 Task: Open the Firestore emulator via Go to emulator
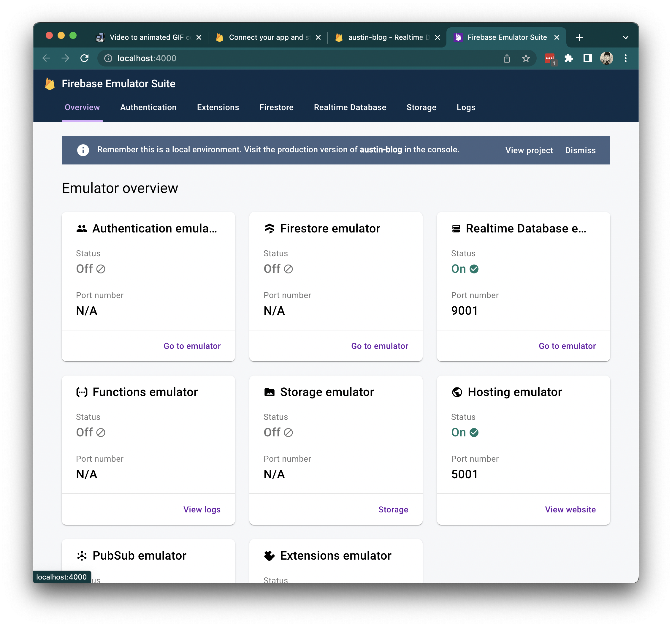click(x=379, y=346)
